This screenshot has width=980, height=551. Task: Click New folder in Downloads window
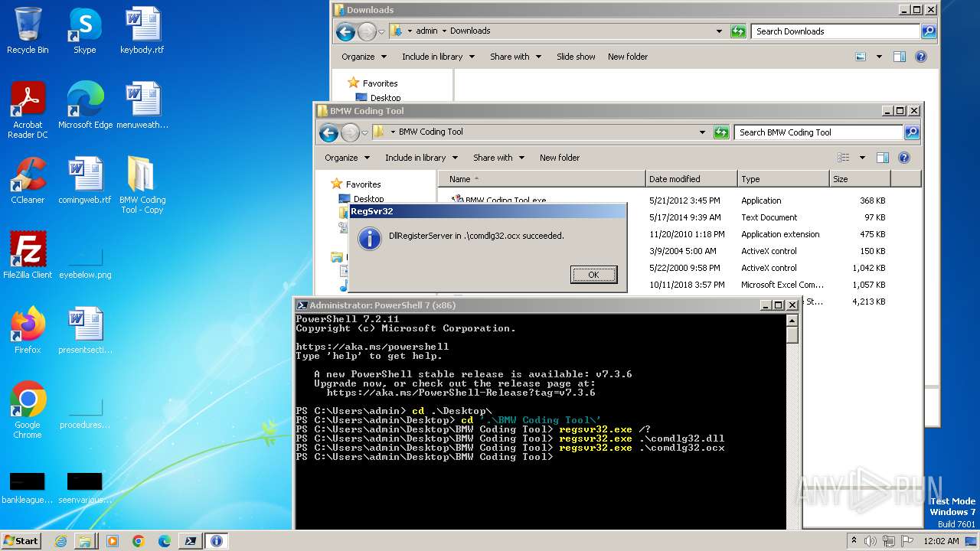tap(628, 57)
